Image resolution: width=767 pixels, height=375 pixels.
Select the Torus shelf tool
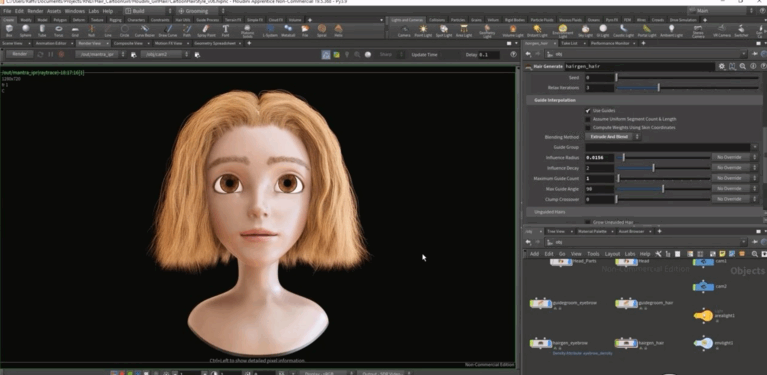tap(59, 30)
